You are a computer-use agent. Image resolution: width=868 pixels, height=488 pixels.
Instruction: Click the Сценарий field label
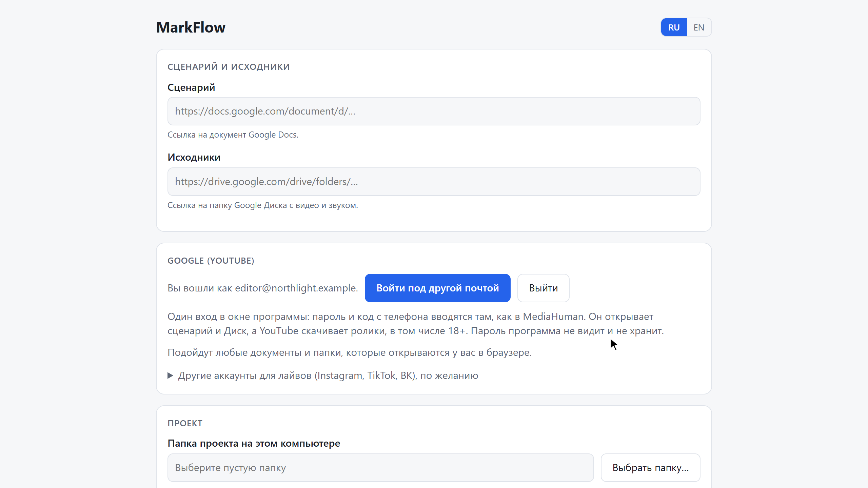(191, 87)
